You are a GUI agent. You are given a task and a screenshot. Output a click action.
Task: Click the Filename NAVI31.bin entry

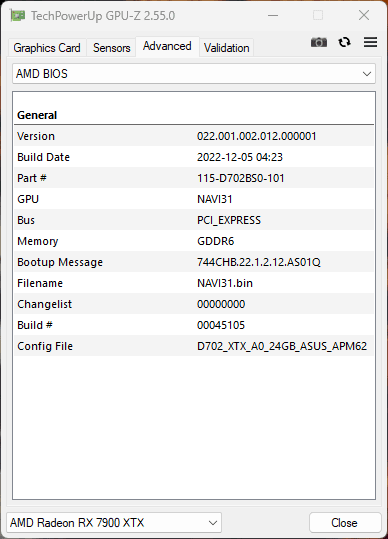click(225, 283)
